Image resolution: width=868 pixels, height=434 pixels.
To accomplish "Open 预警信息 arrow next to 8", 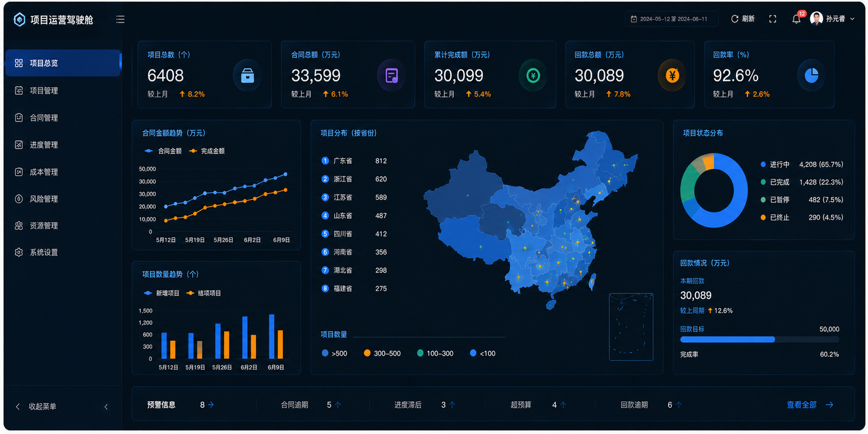I will [211, 405].
